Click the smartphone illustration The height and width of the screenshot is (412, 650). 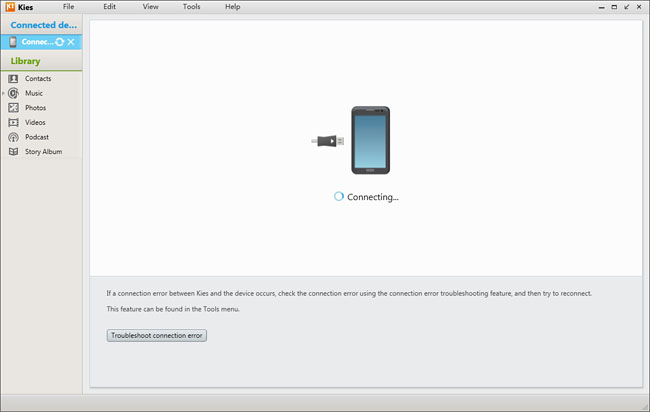tap(371, 140)
